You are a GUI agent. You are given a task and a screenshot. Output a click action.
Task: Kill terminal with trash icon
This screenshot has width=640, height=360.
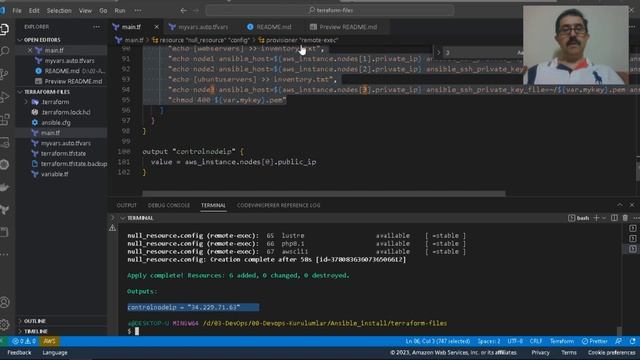click(x=625, y=218)
